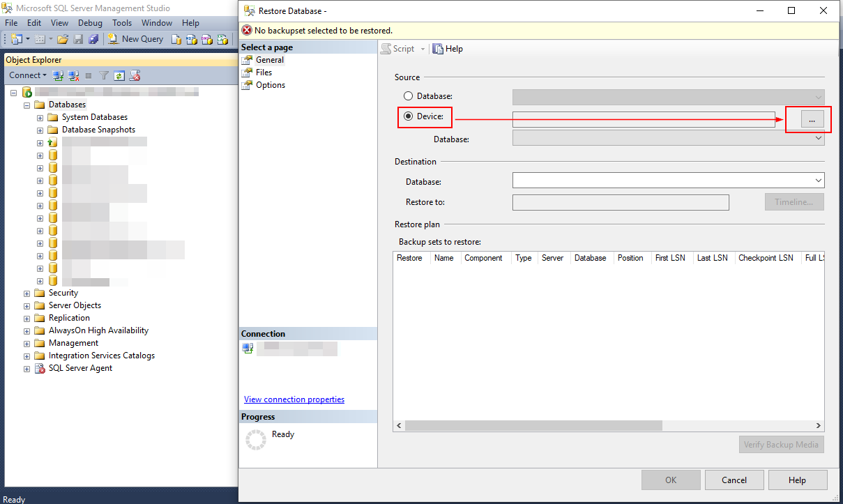Screen dimensions: 843x504
Task: Select the Database source radio button
Action: tap(409, 96)
